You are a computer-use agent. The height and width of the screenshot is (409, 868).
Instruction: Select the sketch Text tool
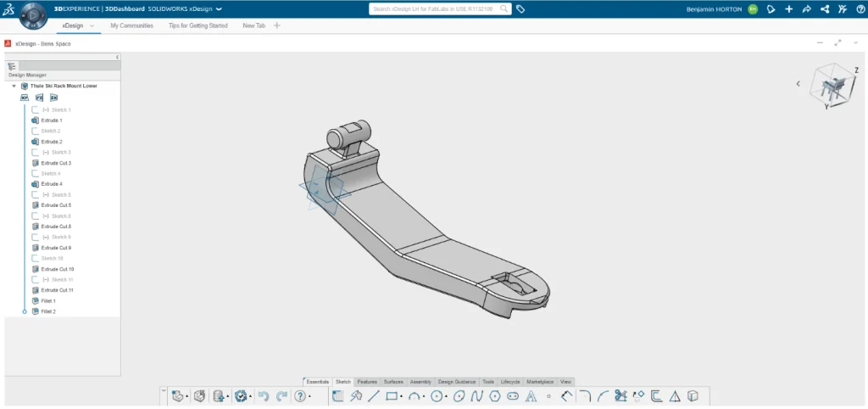tap(531, 396)
